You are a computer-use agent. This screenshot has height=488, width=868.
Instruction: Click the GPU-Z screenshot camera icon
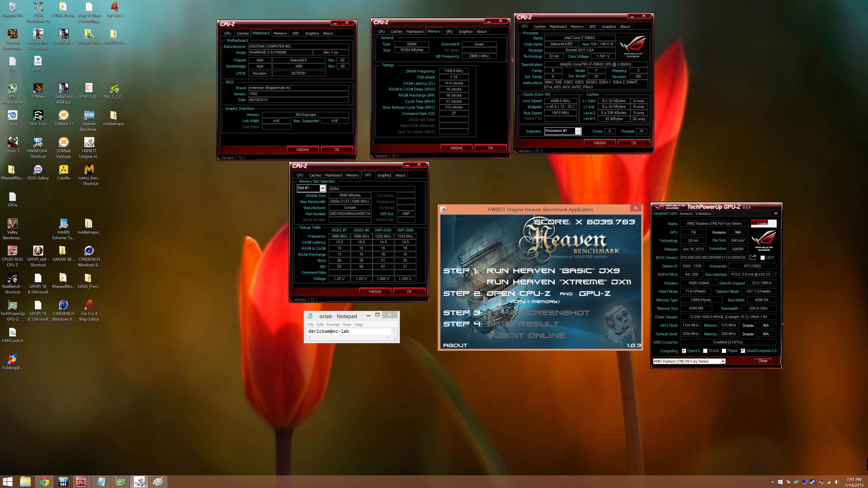point(776,213)
